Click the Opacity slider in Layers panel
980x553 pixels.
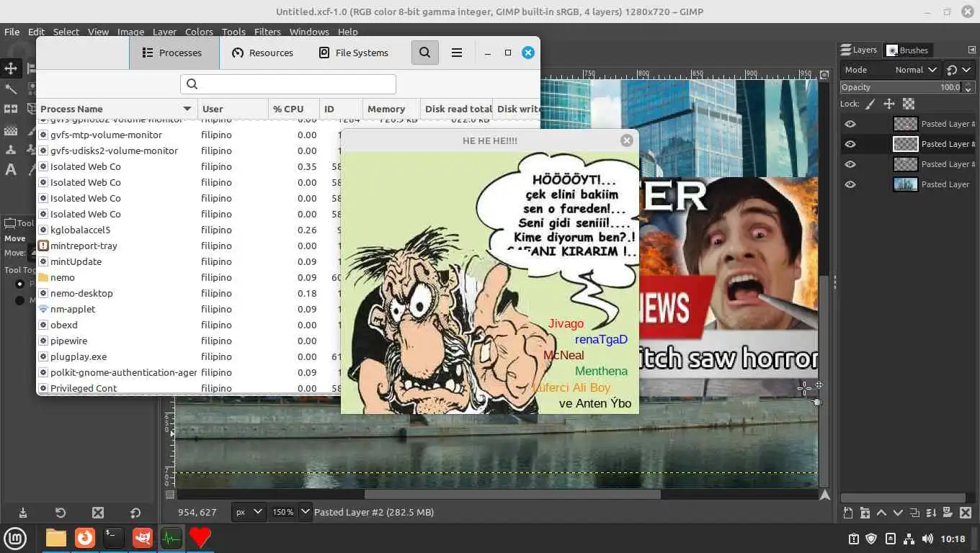(901, 87)
